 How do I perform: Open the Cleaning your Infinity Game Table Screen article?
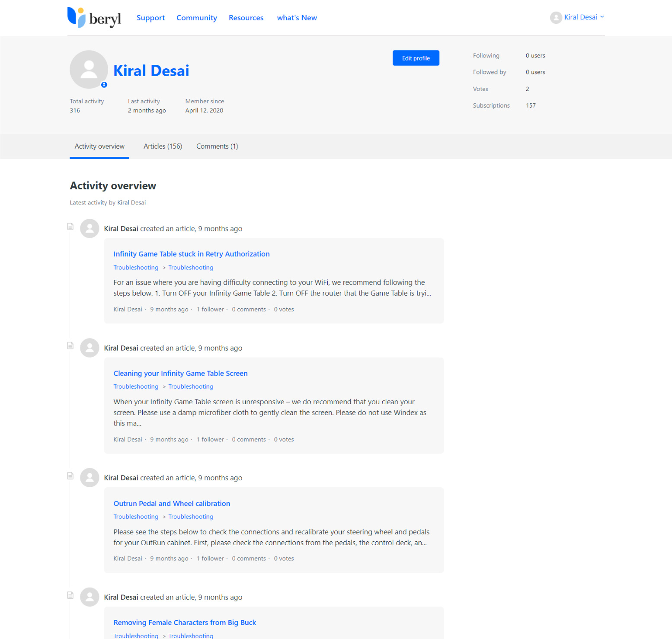tap(180, 373)
